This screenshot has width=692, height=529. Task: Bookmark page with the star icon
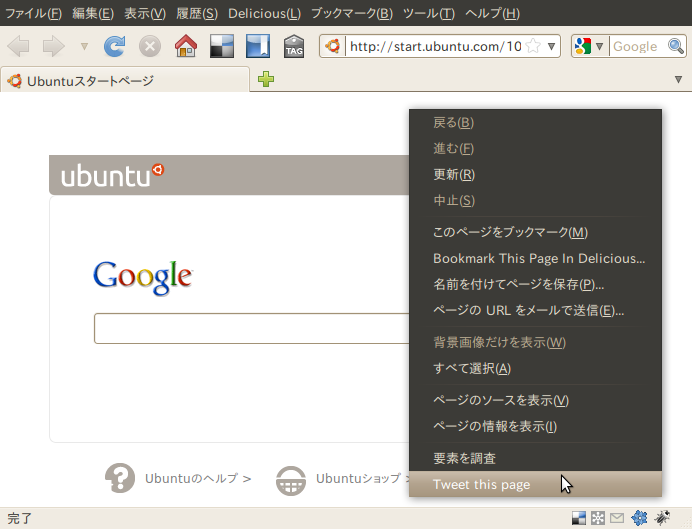(533, 46)
